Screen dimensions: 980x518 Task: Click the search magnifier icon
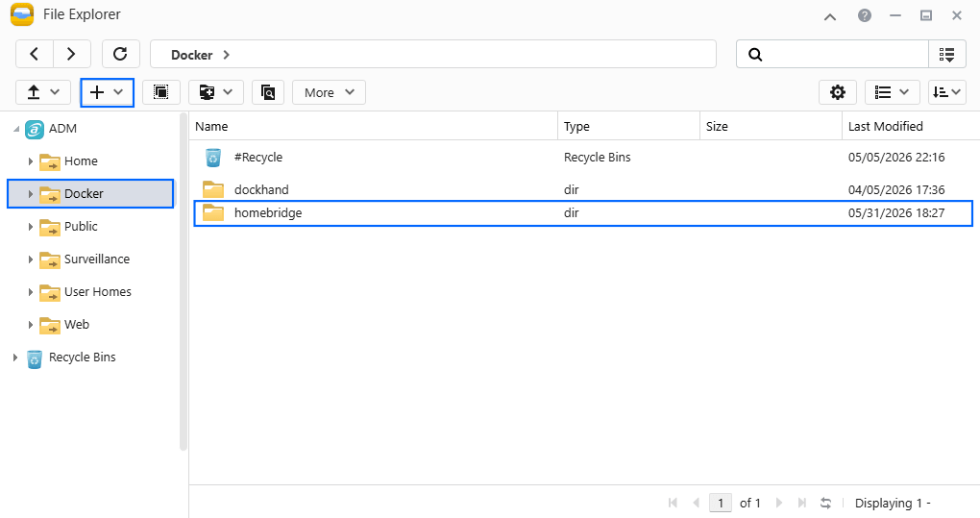click(x=755, y=55)
